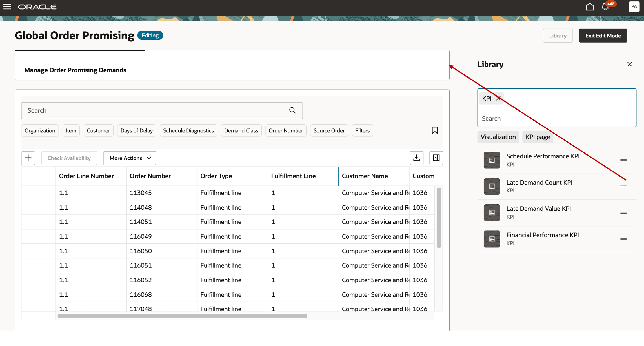Open saved searches bookmark icon
Viewport: 644px width, 346px height.
435,130
